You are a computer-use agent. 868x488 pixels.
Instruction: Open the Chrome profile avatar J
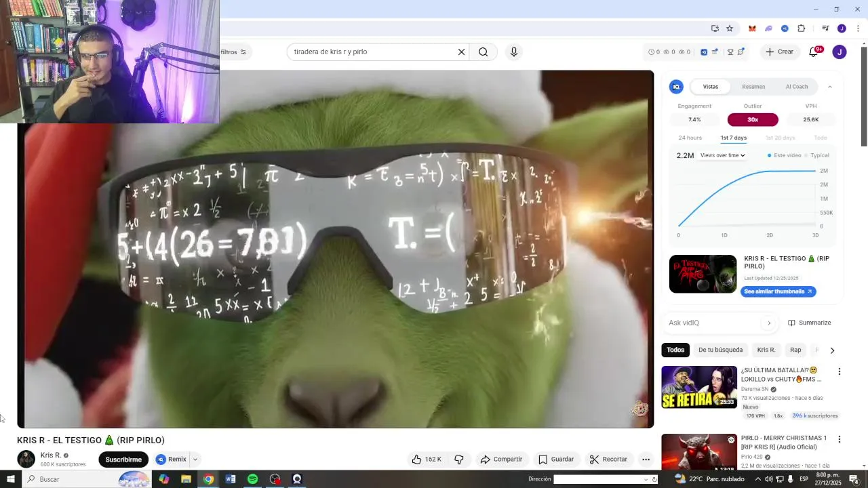(x=842, y=28)
